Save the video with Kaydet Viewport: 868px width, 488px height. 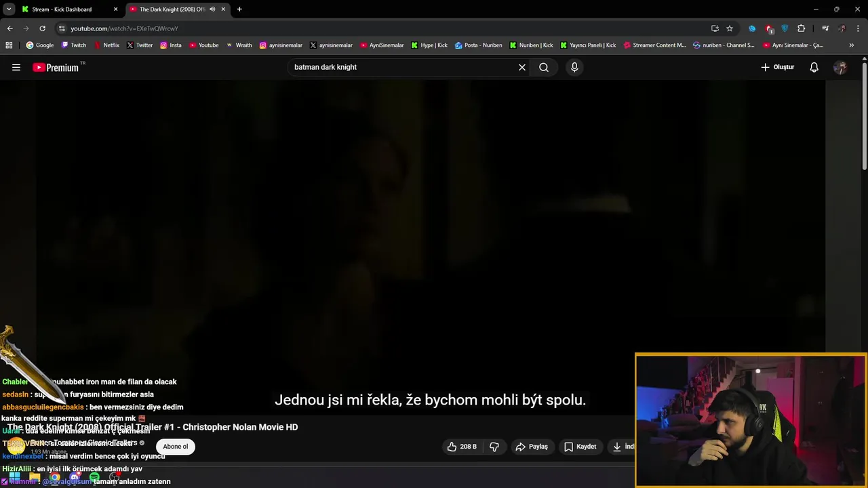click(x=580, y=447)
